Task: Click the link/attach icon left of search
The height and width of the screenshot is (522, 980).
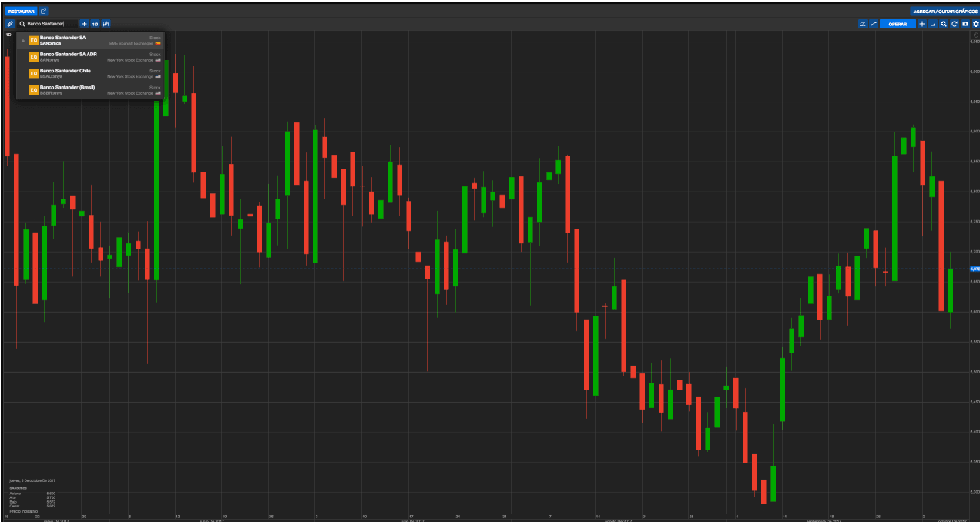Action: tap(10, 24)
